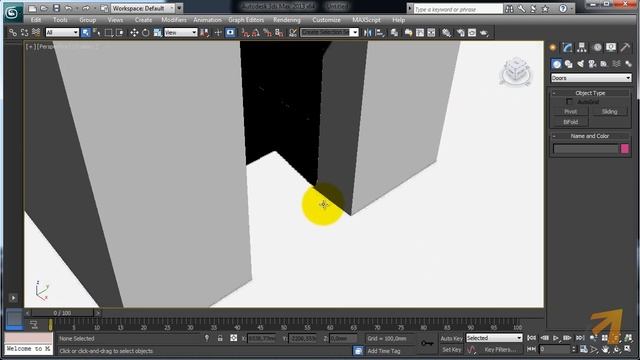Open the Tools menu

pos(60,20)
